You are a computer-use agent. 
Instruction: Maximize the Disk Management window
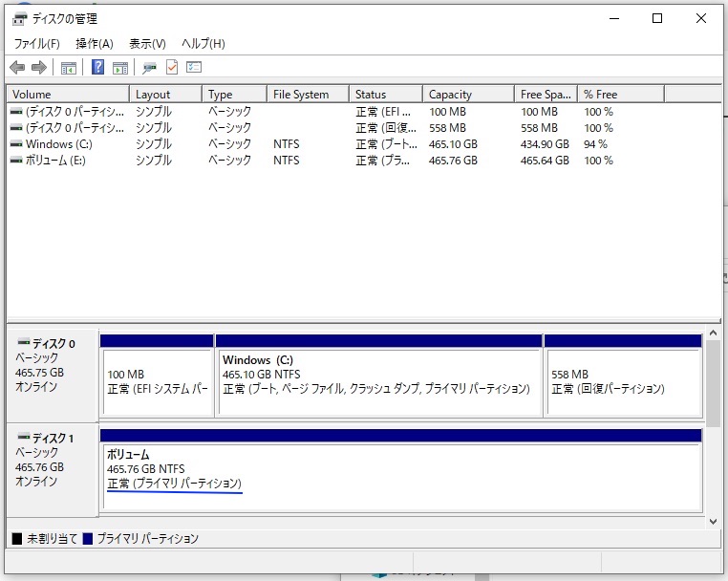click(657, 18)
